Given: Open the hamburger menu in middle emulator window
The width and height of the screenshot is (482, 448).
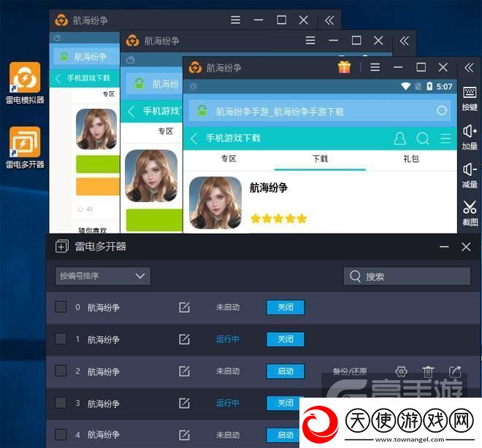Looking at the screenshot, I should (310, 40).
